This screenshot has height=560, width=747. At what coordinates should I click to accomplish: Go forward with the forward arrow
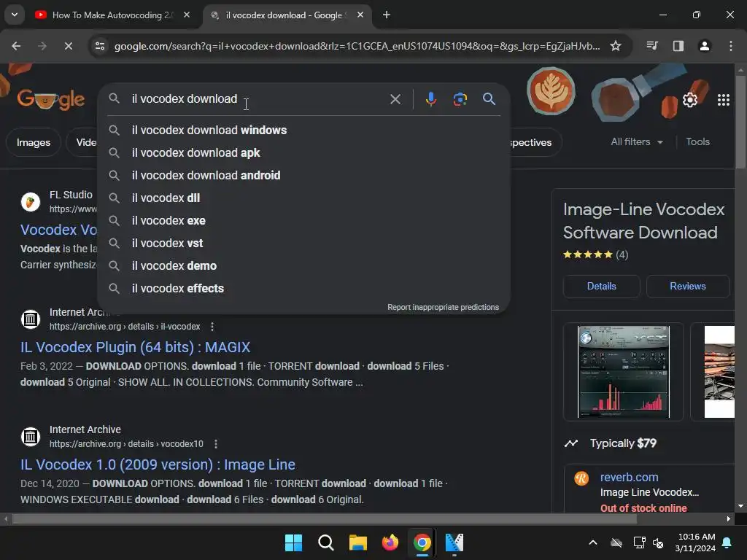click(42, 46)
